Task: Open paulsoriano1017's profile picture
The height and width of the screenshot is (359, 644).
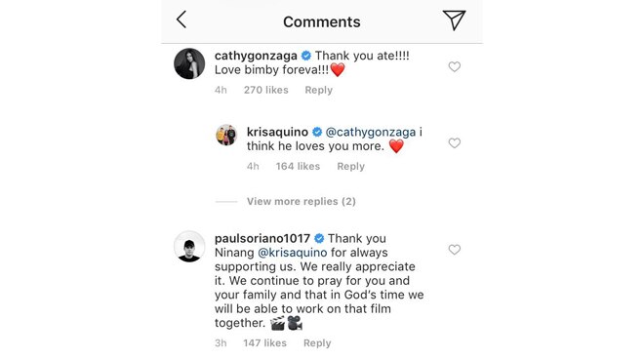Action: point(189,247)
